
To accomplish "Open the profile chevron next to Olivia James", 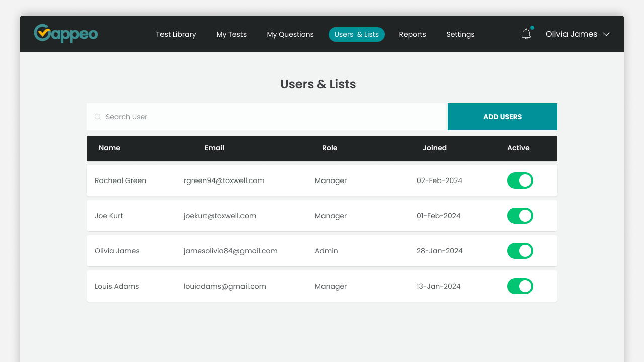I will click(x=606, y=34).
